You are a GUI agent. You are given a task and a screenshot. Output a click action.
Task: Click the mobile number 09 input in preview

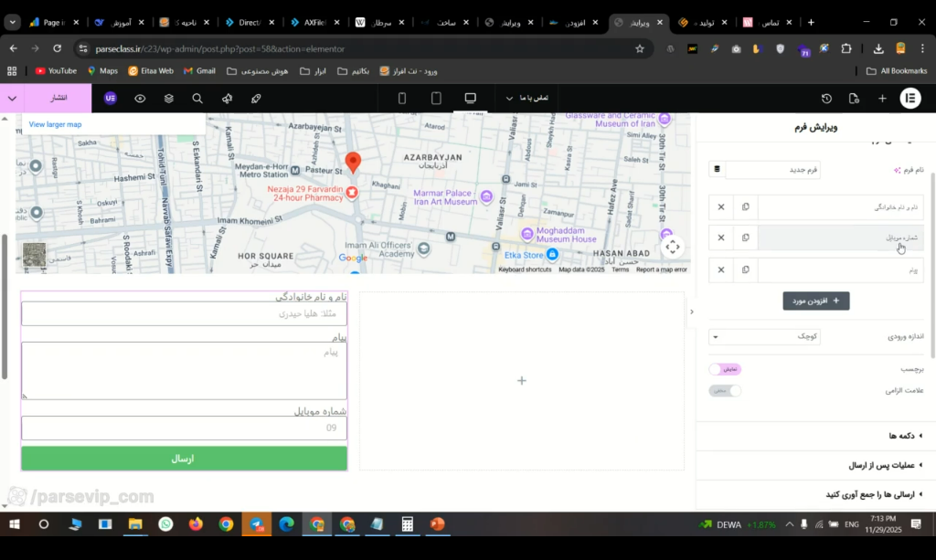point(184,428)
